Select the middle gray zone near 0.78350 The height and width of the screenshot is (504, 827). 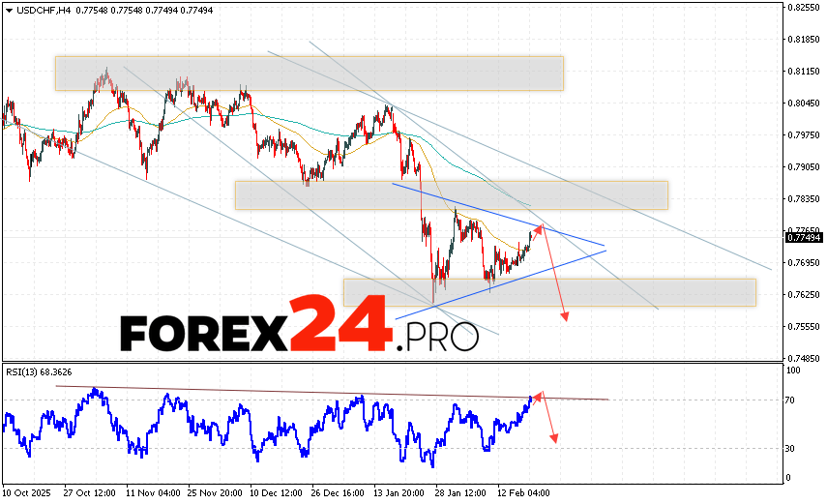point(451,194)
